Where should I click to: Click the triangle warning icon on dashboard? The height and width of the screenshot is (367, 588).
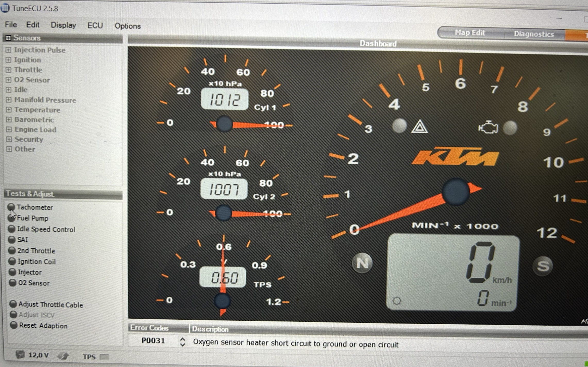(x=419, y=126)
